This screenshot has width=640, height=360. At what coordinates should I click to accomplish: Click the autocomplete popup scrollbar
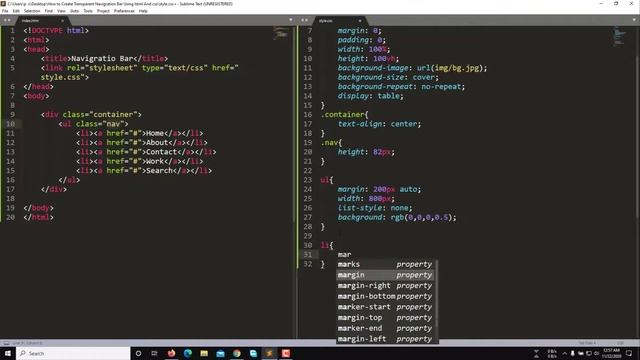437,294
